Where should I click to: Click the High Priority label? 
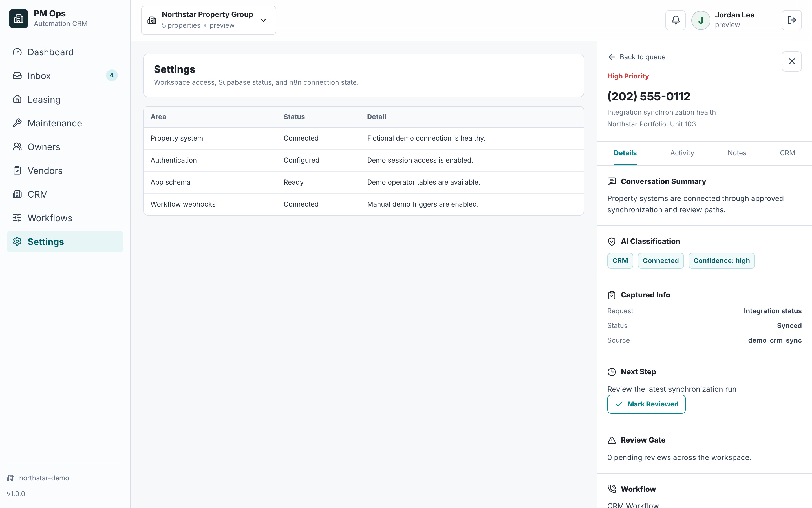[x=628, y=76]
